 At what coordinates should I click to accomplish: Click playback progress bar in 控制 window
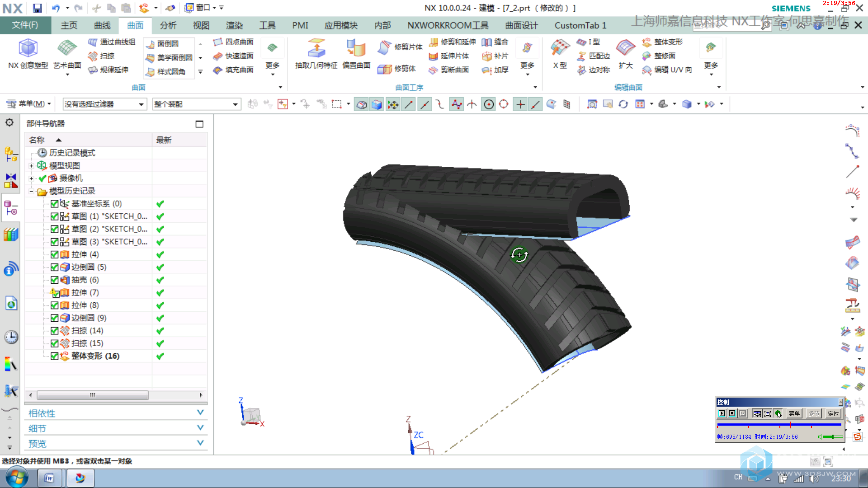point(779,425)
